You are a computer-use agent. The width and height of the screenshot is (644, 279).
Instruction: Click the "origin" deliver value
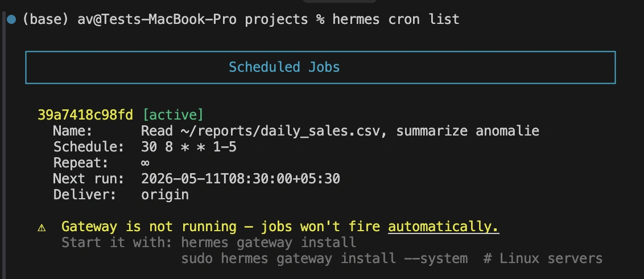165,195
